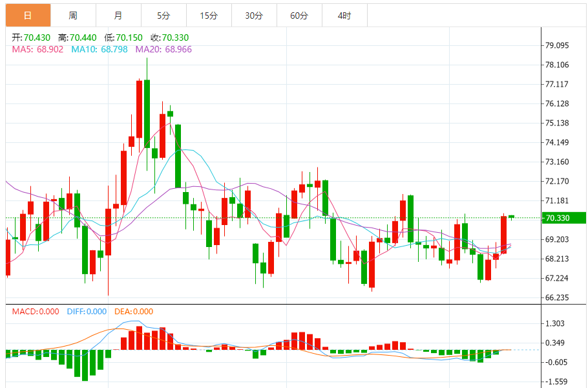This screenshot has height=388, width=588.
Task: Click the 73.160 price axis label
Action: pyautogui.click(x=557, y=162)
